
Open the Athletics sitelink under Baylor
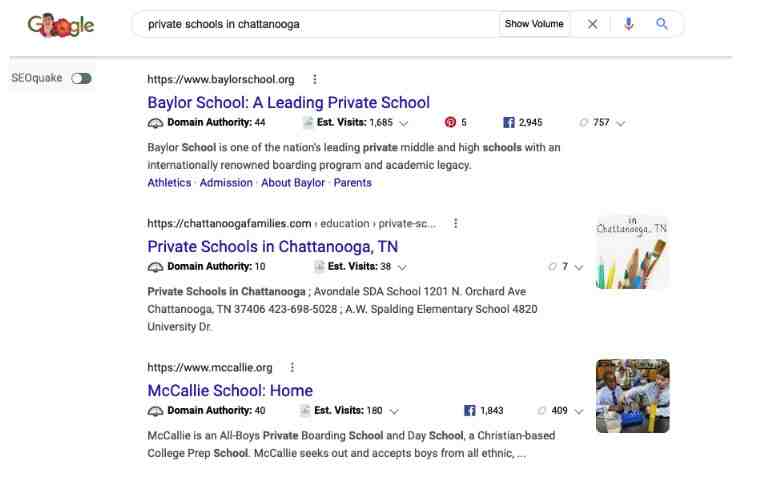[x=170, y=183]
